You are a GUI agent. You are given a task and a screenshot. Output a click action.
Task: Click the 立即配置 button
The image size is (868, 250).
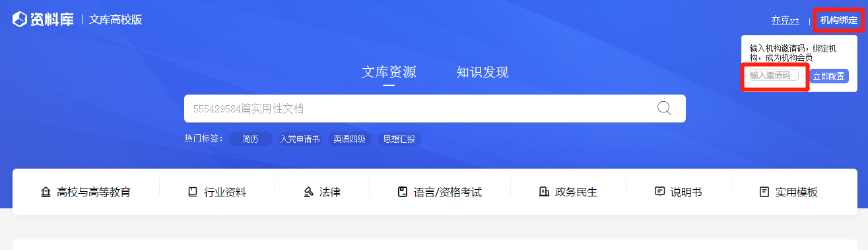pyautogui.click(x=828, y=76)
